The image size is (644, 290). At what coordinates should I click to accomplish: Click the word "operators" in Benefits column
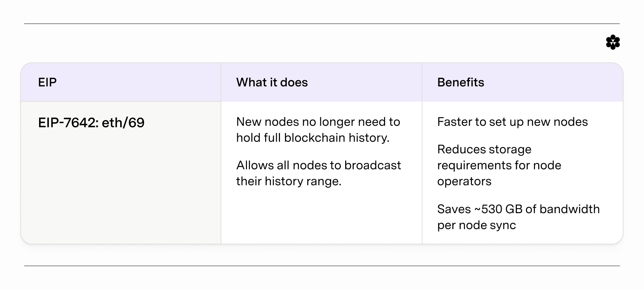coord(464,181)
